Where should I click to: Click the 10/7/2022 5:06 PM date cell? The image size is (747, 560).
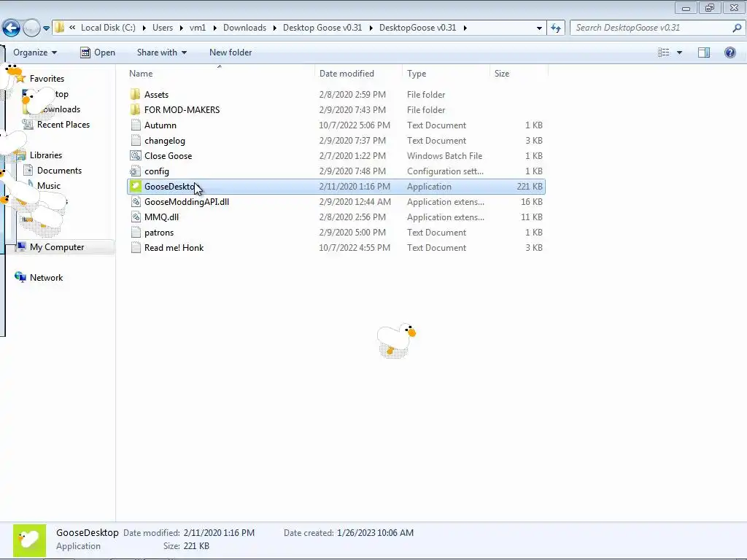(355, 125)
